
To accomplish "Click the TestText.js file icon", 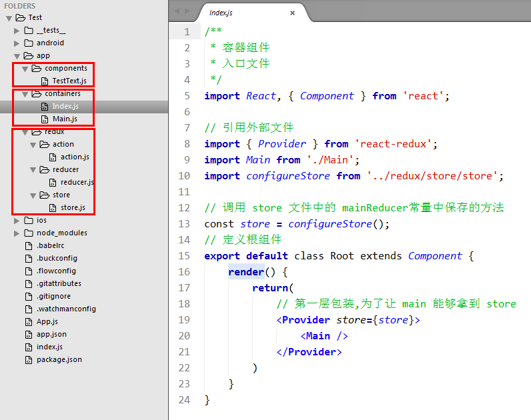I will (45, 81).
